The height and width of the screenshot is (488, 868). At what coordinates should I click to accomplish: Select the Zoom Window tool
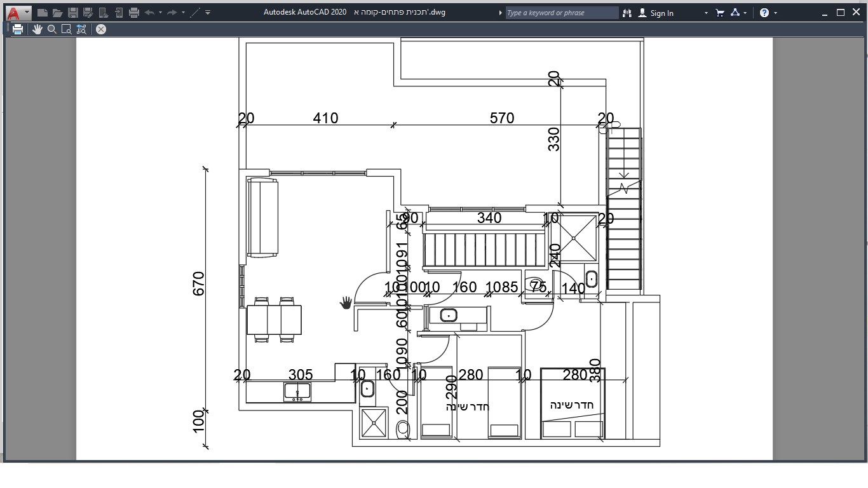tap(67, 29)
